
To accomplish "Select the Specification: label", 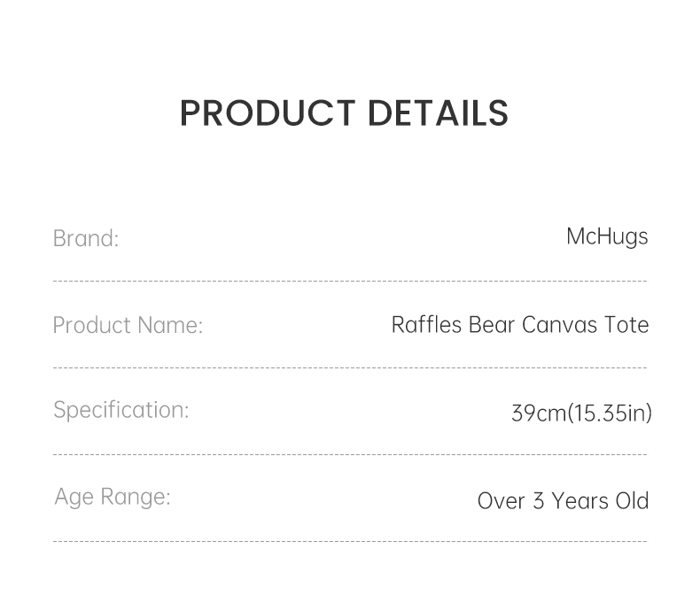I will coord(121,410).
